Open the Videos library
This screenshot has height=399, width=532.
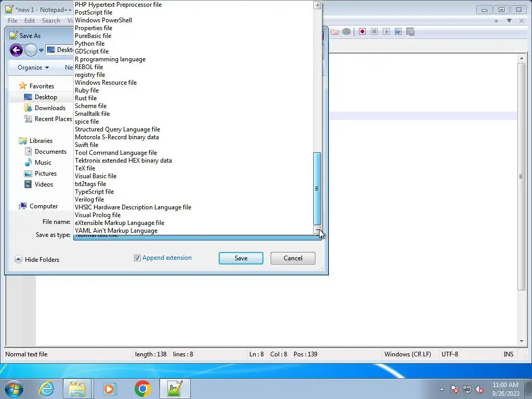click(38, 184)
